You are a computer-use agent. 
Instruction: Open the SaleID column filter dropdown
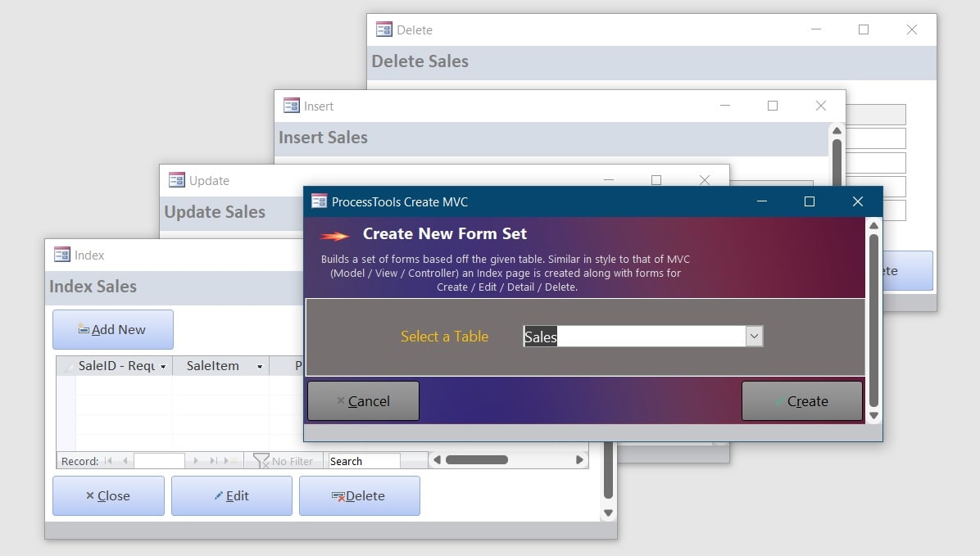165,366
